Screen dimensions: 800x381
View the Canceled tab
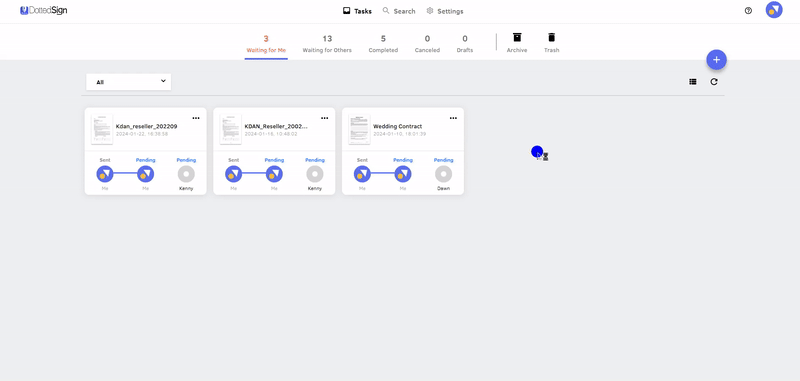point(427,44)
